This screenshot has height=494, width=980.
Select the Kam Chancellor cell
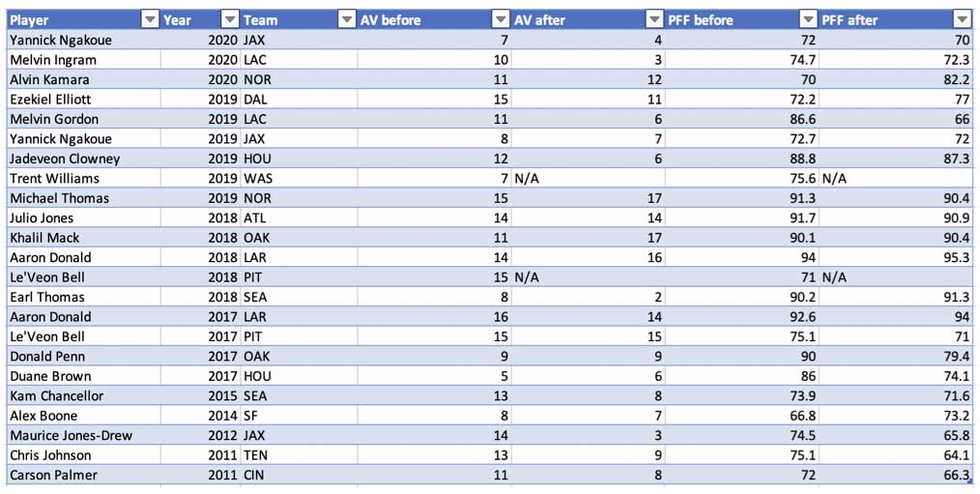click(x=83, y=395)
